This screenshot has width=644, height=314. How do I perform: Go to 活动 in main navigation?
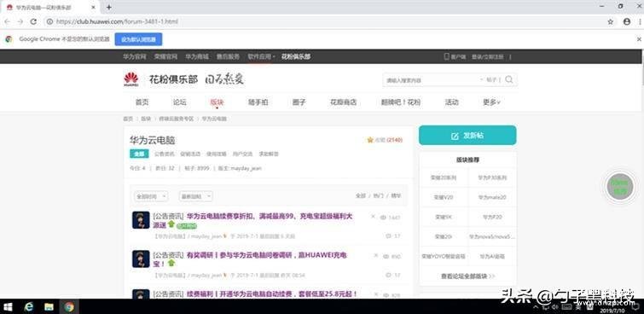pos(451,102)
